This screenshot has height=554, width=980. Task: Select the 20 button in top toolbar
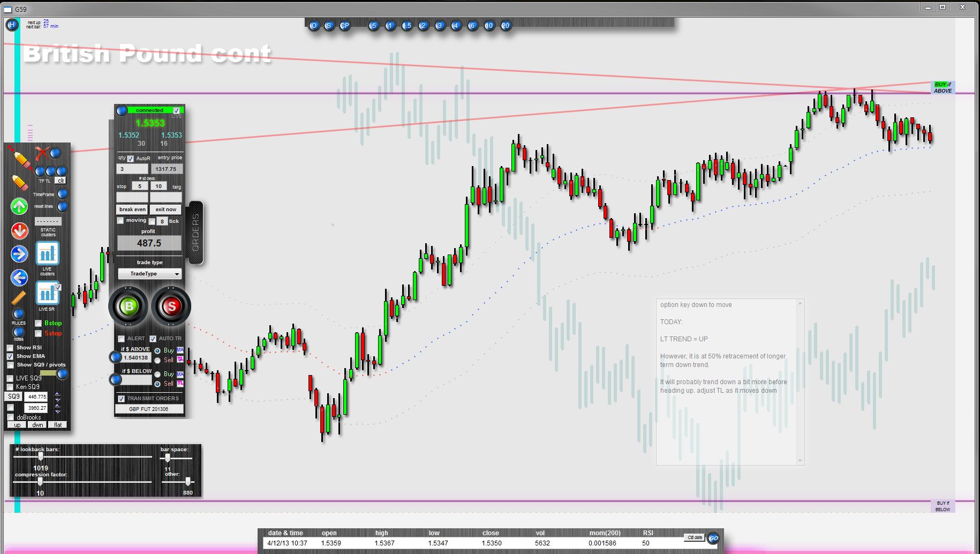point(506,25)
